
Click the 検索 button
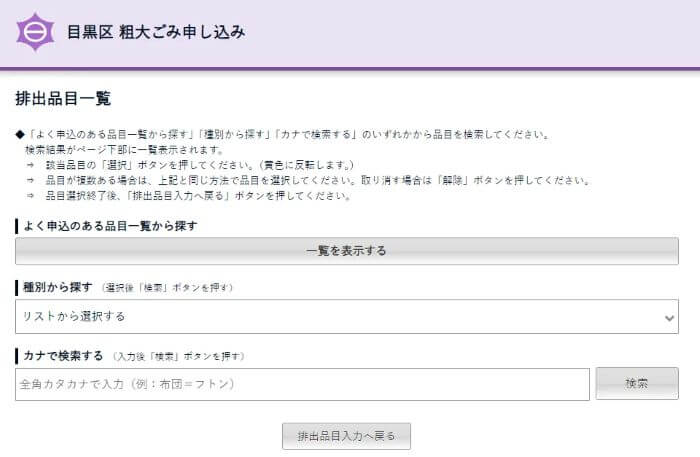click(637, 383)
